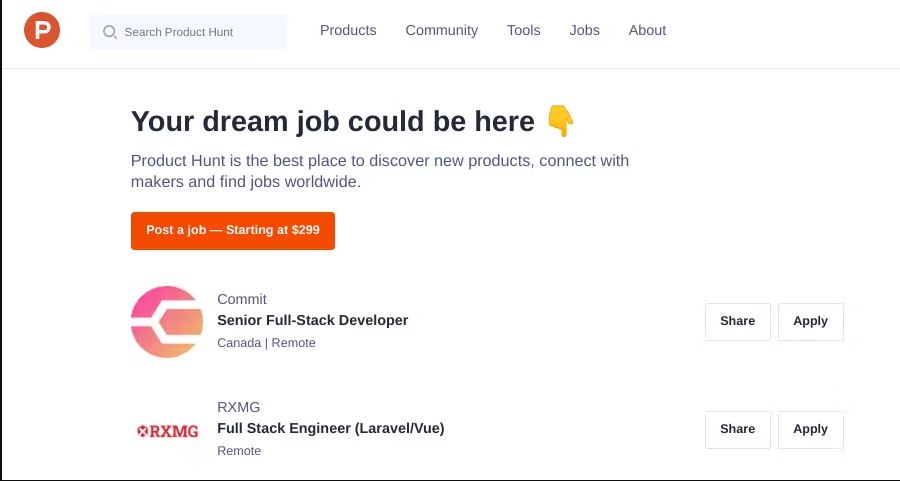Image resolution: width=900 pixels, height=481 pixels.
Task: Share the Full Stack Engineer (Laravel/Vue) job
Action: tap(738, 429)
